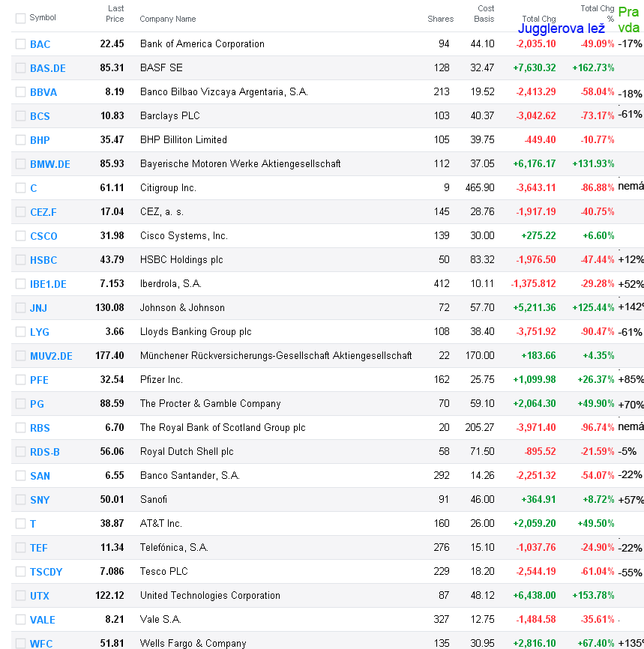Image resolution: width=644 pixels, height=649 pixels.
Task: Open the IBE1.DE ticker link
Action: [48, 284]
